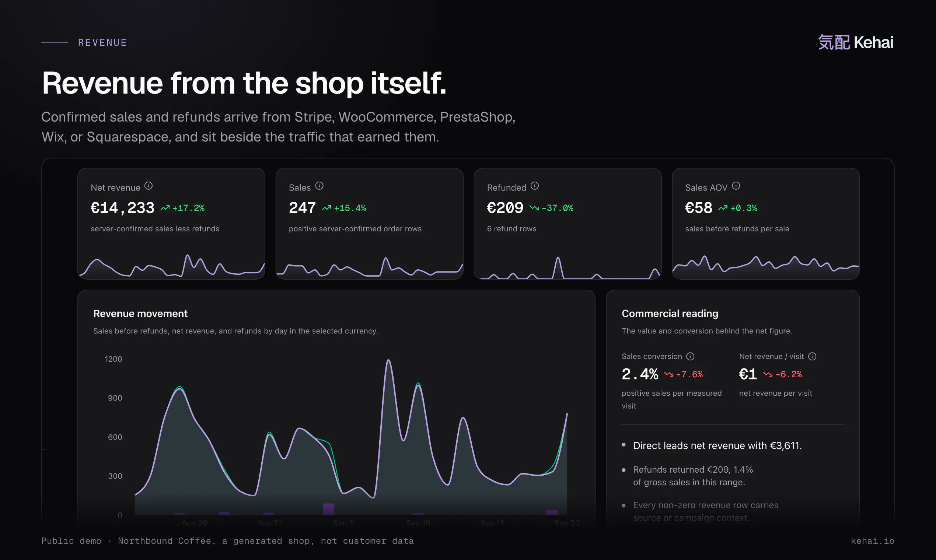Click the Sales conversion down-trend arrow icon
This screenshot has height=560, width=936.
tap(668, 374)
